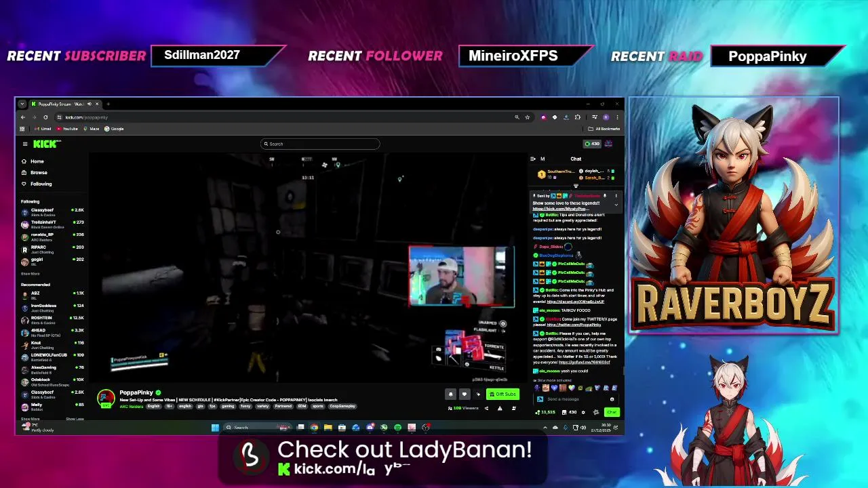Image resolution: width=868 pixels, height=488 pixels.
Task: Collapse recommended list with Show Less
Action: (x=75, y=419)
